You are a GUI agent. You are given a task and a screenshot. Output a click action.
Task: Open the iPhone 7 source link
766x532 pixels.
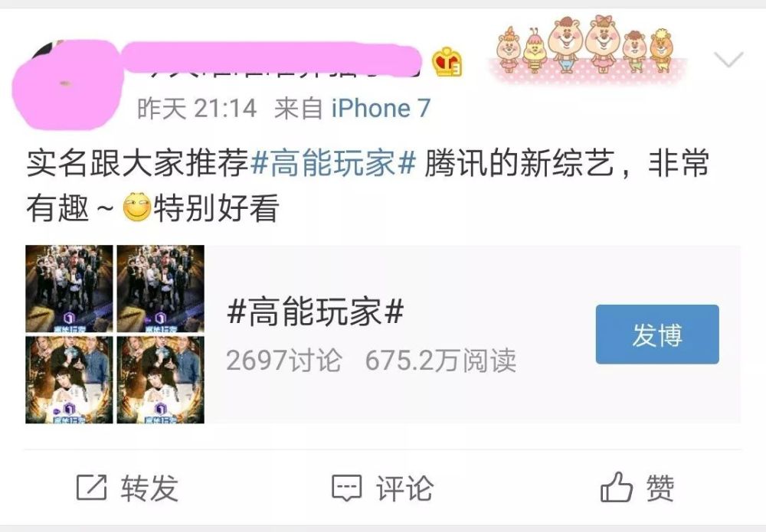point(381,108)
